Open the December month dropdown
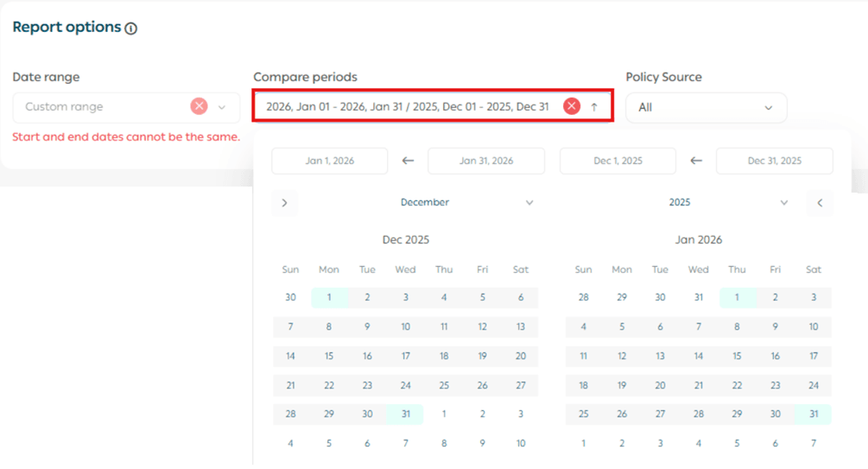The width and height of the screenshot is (868, 469). click(x=466, y=203)
